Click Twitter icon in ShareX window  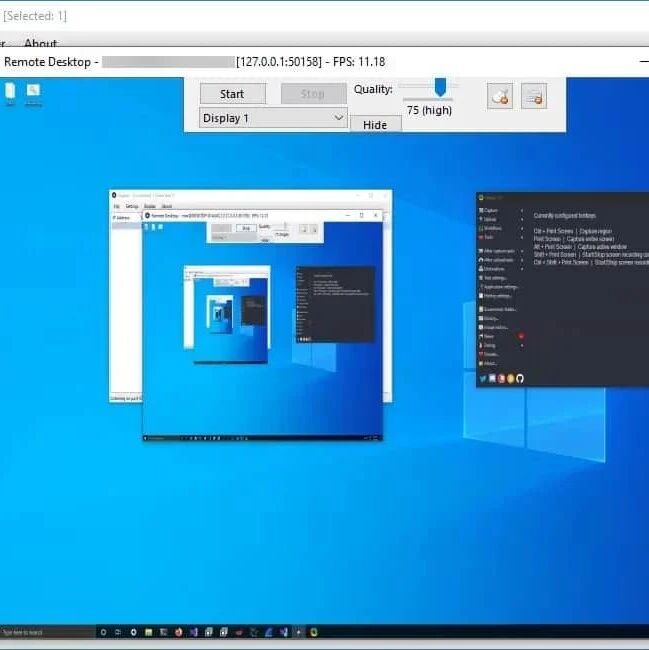(483, 378)
